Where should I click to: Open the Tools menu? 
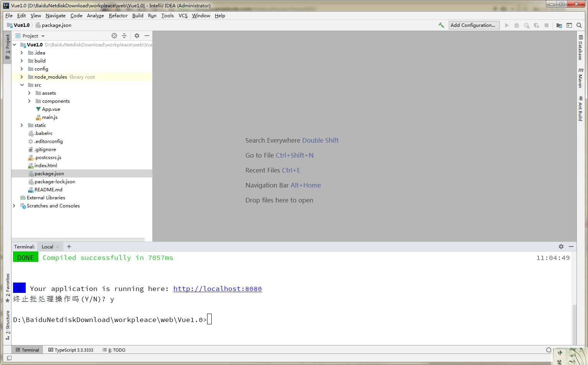[167, 16]
